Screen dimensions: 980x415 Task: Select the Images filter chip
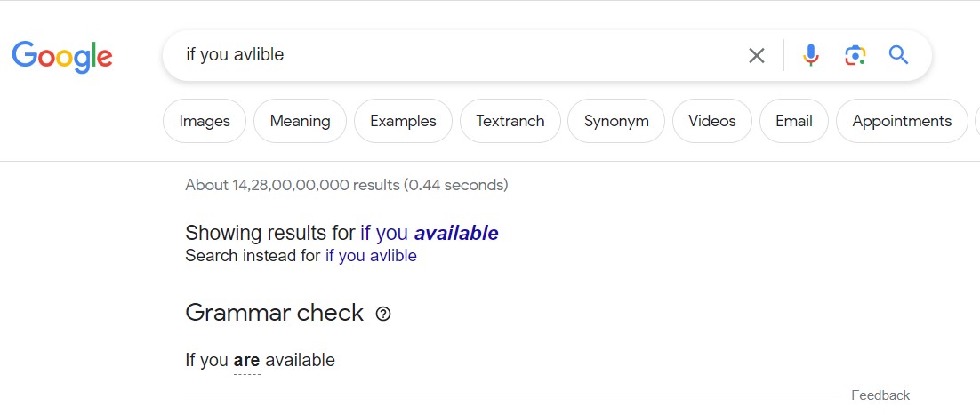(205, 121)
